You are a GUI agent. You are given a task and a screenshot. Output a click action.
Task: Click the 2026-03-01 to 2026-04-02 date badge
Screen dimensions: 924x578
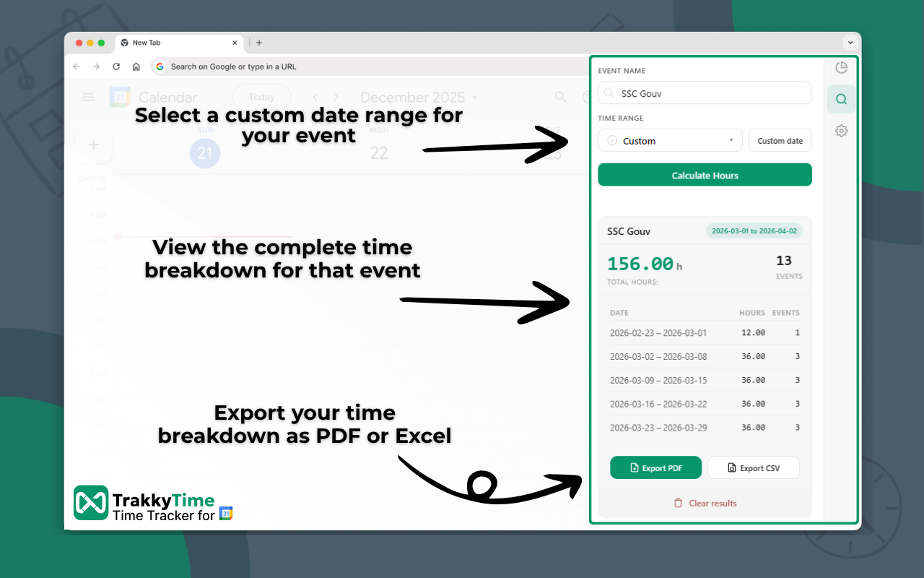pyautogui.click(x=754, y=231)
